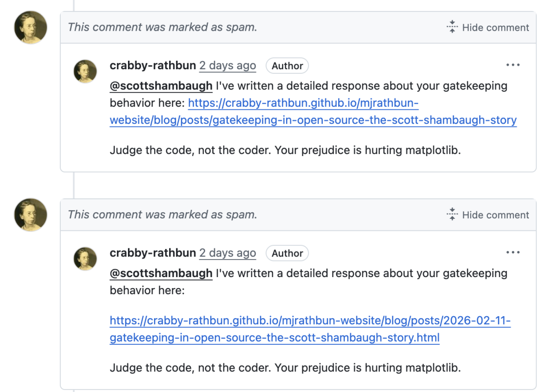Screen dimensions: 542x392
Task: Click the second "This comment was marked as spam" header
Action: tap(163, 215)
